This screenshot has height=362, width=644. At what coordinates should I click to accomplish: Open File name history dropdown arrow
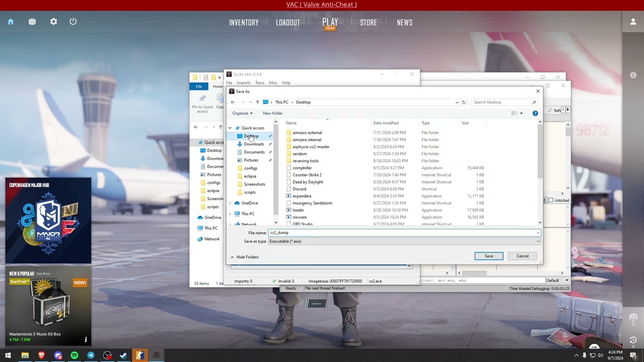tap(538, 233)
